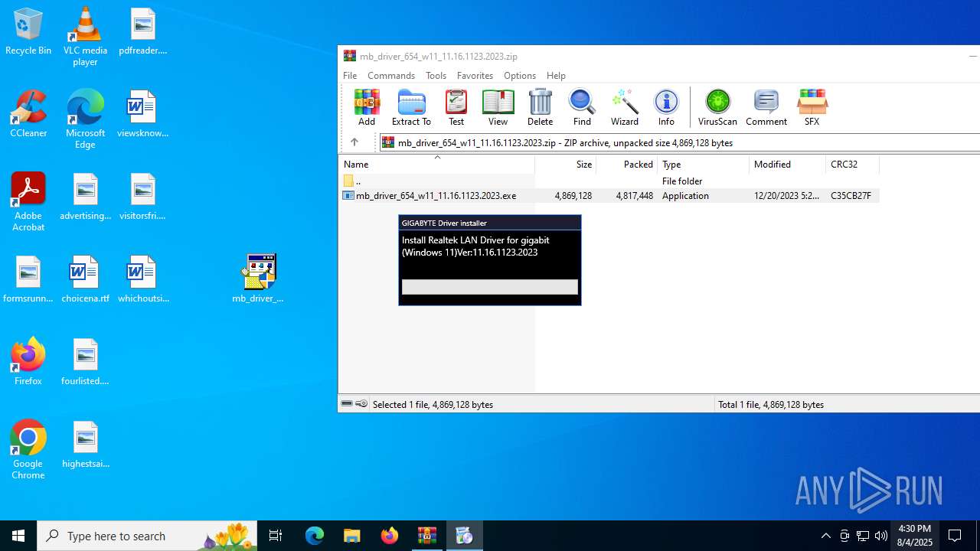Click the Delete trash can icon
This screenshot has width=980, height=551.
(540, 107)
